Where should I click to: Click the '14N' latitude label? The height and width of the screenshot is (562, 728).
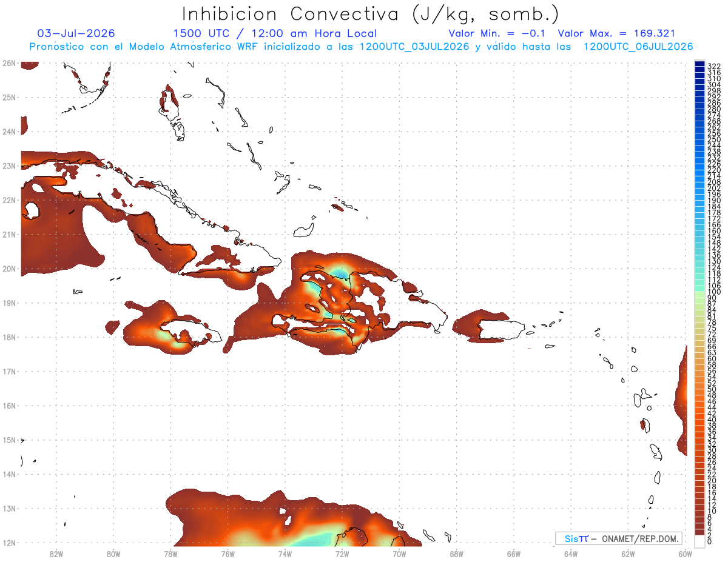pyautogui.click(x=8, y=474)
